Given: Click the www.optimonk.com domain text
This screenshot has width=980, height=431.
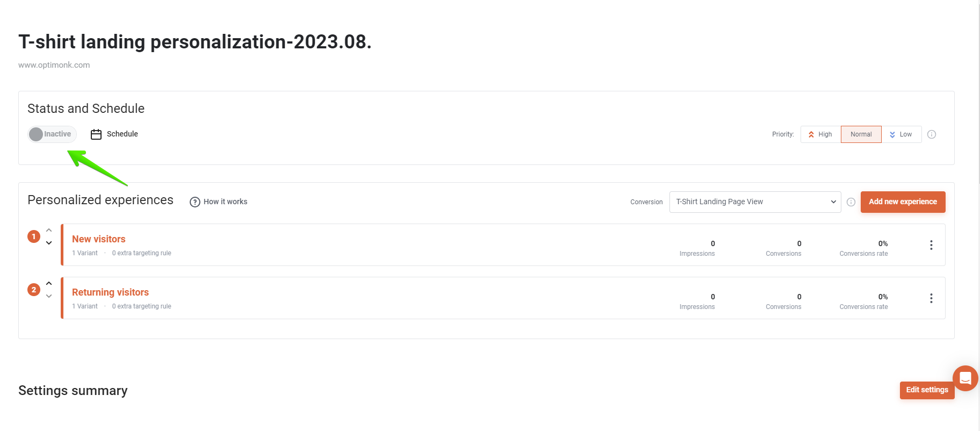Looking at the screenshot, I should [54, 65].
